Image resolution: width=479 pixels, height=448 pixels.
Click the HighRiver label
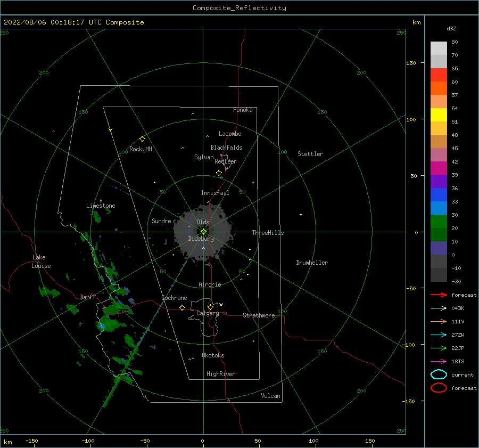tap(221, 374)
